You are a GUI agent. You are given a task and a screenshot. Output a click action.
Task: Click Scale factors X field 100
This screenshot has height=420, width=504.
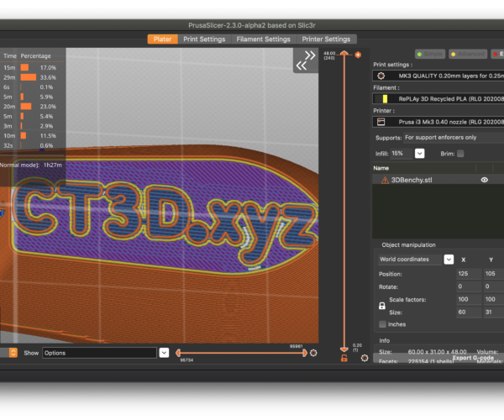click(469, 300)
